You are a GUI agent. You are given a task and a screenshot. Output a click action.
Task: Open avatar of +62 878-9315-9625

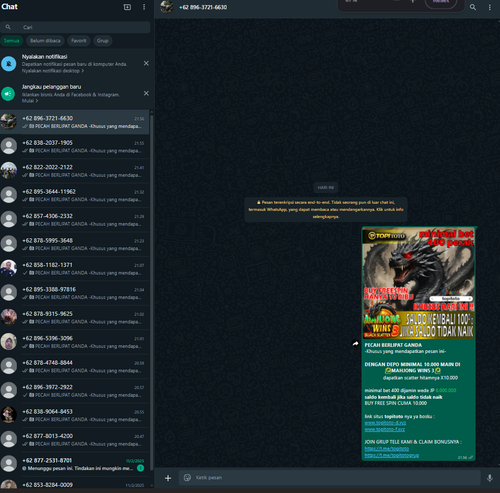[x=9, y=317]
